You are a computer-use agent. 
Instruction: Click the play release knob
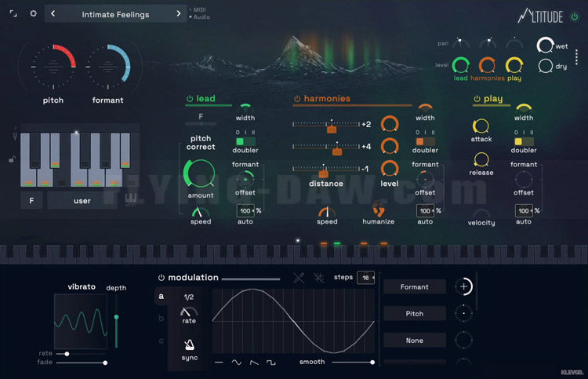coord(481,160)
